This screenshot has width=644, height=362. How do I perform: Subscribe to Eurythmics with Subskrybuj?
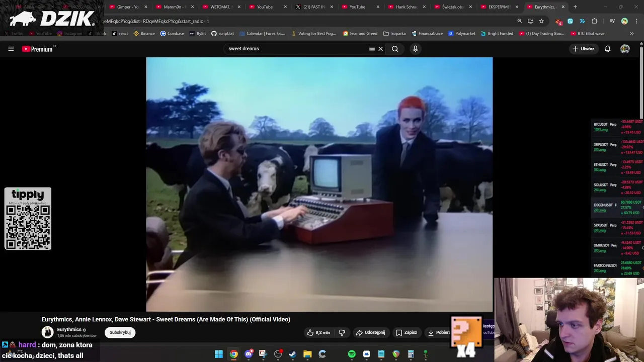point(120,332)
